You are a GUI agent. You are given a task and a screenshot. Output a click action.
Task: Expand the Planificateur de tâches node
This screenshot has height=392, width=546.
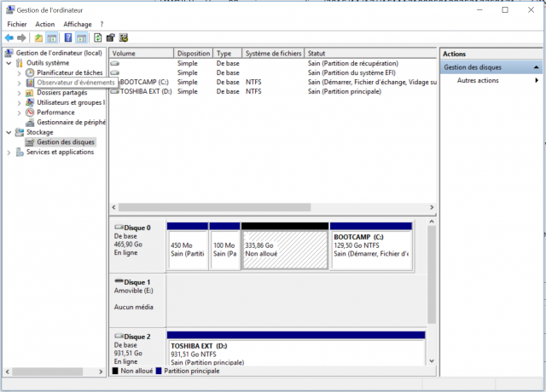pyautogui.click(x=19, y=73)
